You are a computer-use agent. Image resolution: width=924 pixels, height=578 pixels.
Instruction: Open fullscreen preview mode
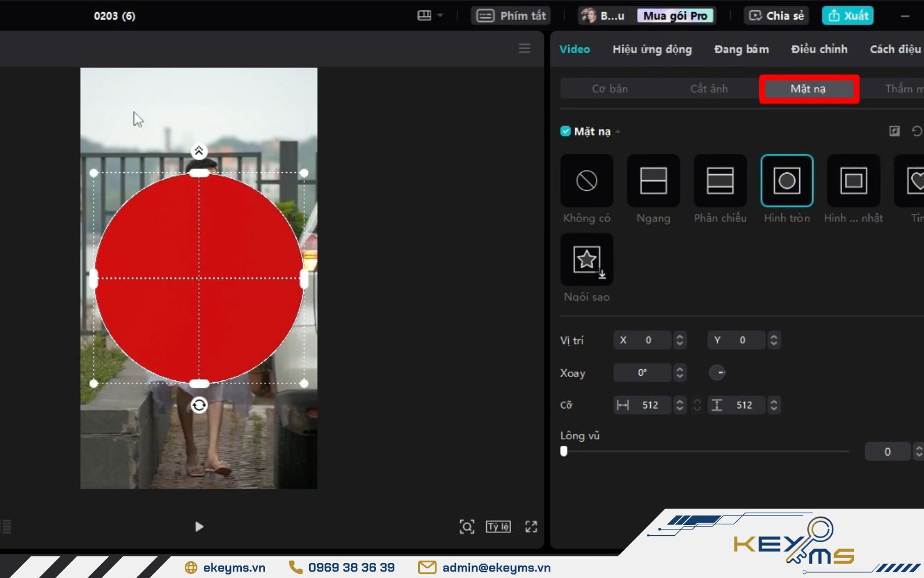coord(531,527)
